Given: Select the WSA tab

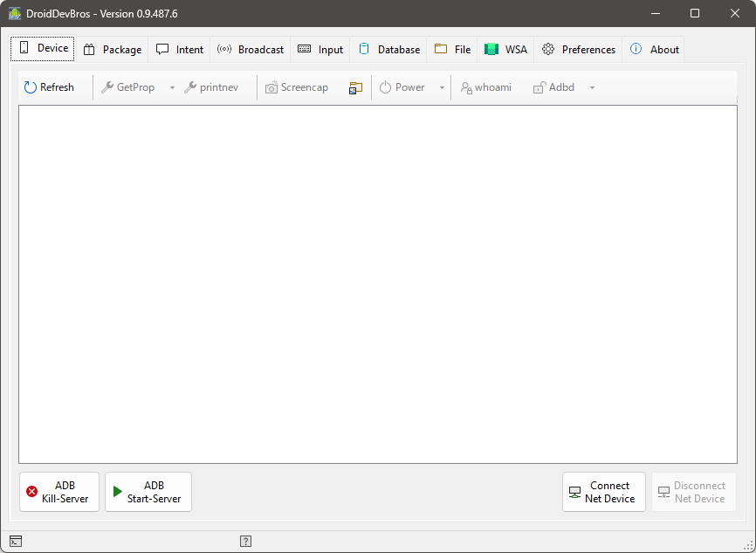Looking at the screenshot, I should point(505,50).
